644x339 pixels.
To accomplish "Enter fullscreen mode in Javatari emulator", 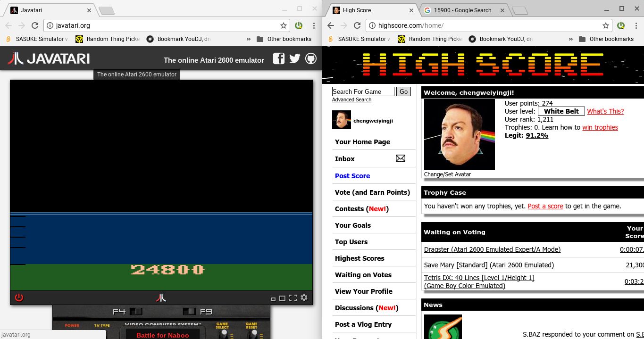I will [x=293, y=298].
